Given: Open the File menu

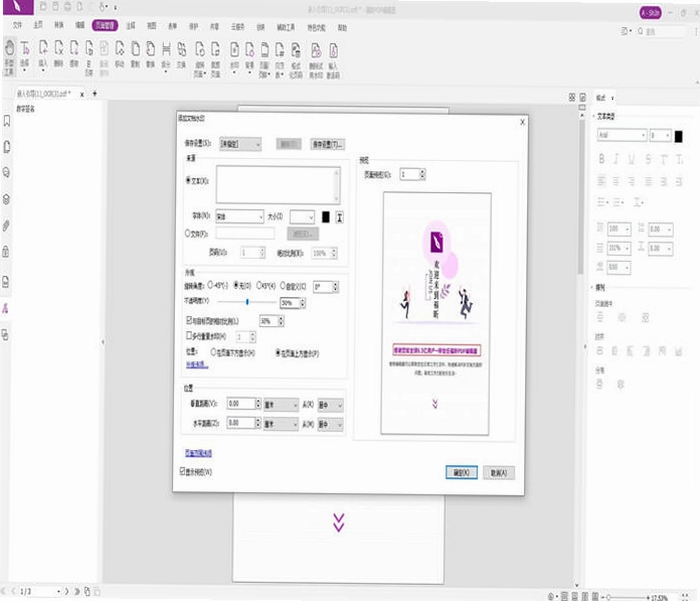Looking at the screenshot, I should tap(17, 25).
